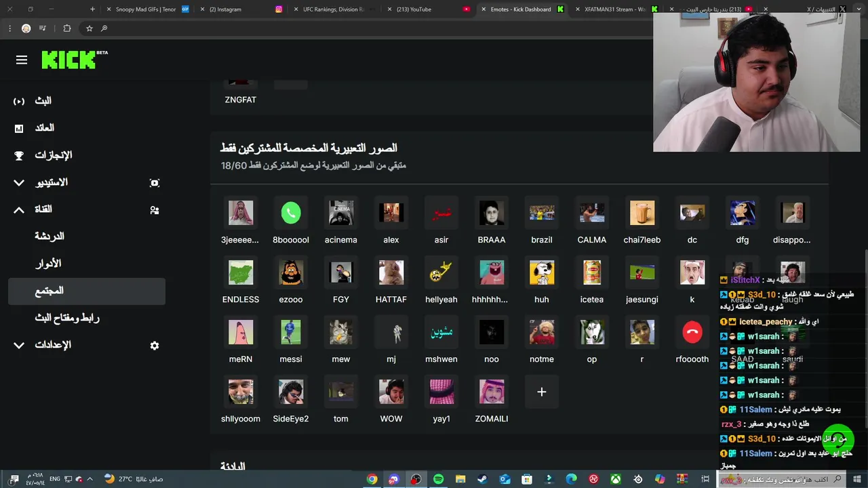The image size is (868, 488).
Task: Click the ENG language indicator
Action: point(55,479)
